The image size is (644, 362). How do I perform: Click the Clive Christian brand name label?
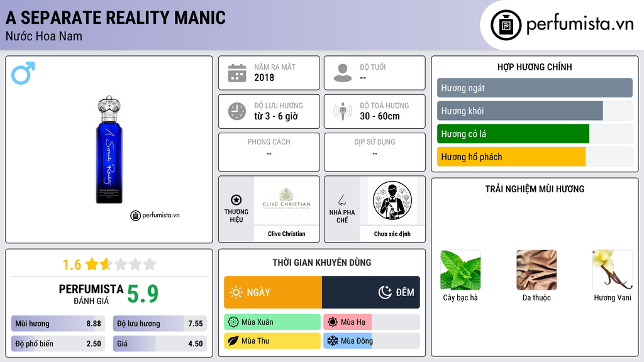pos(287,234)
